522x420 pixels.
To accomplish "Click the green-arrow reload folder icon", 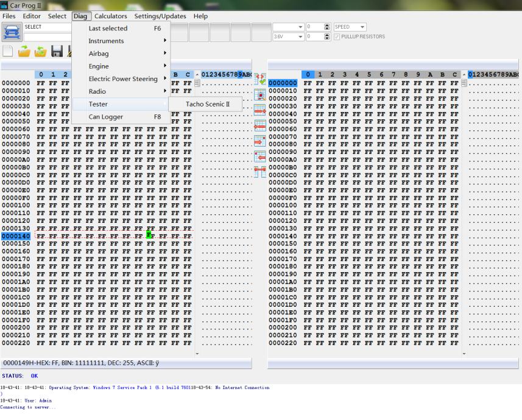I will coord(41,53).
